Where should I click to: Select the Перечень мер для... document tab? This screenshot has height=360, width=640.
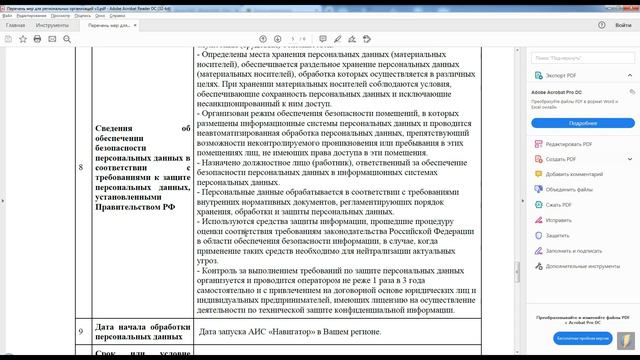pos(109,25)
